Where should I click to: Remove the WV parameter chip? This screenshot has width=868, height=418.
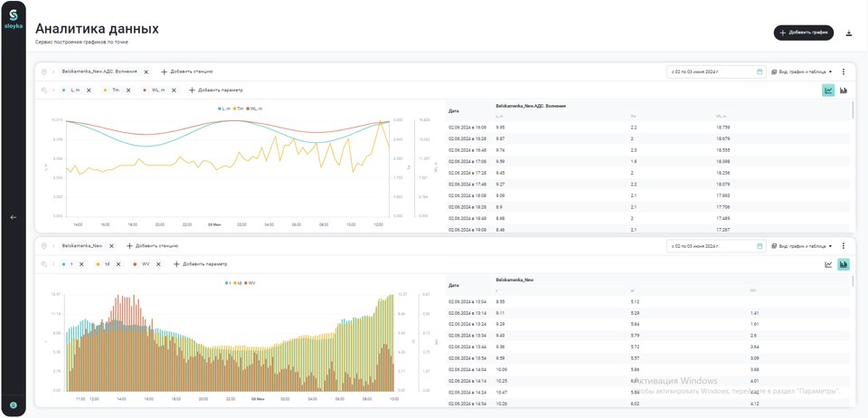point(157,264)
